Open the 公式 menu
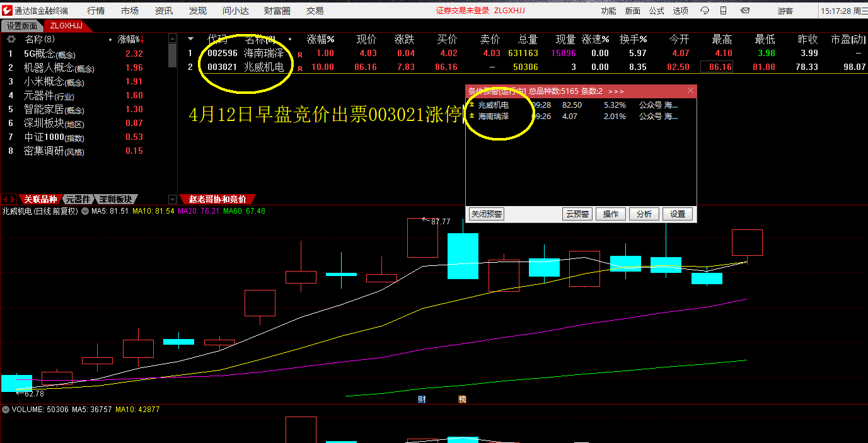The height and width of the screenshot is (443, 868). coord(657,11)
